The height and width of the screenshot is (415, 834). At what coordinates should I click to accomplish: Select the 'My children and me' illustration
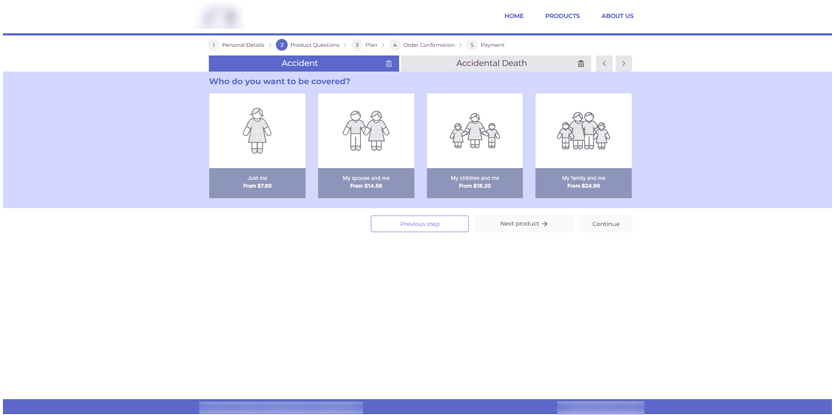[x=475, y=130]
